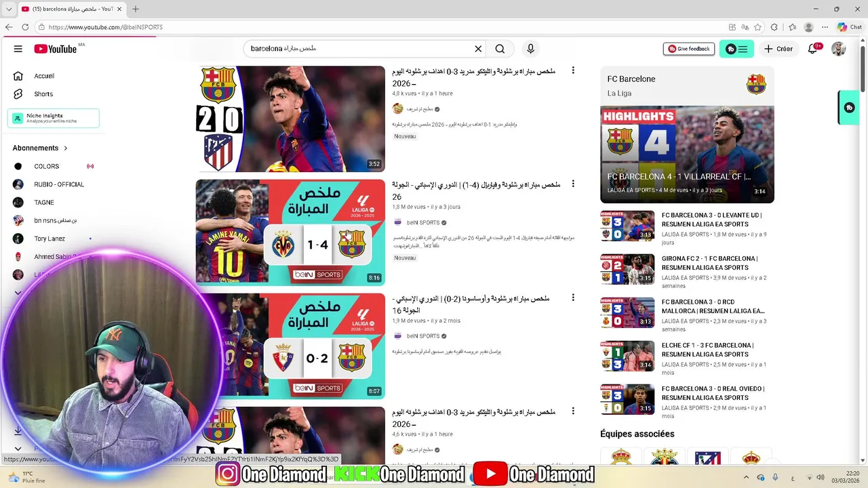Open the Edge extensions puzzle icon
Viewport: 868px width, 488px height.
pos(775,27)
